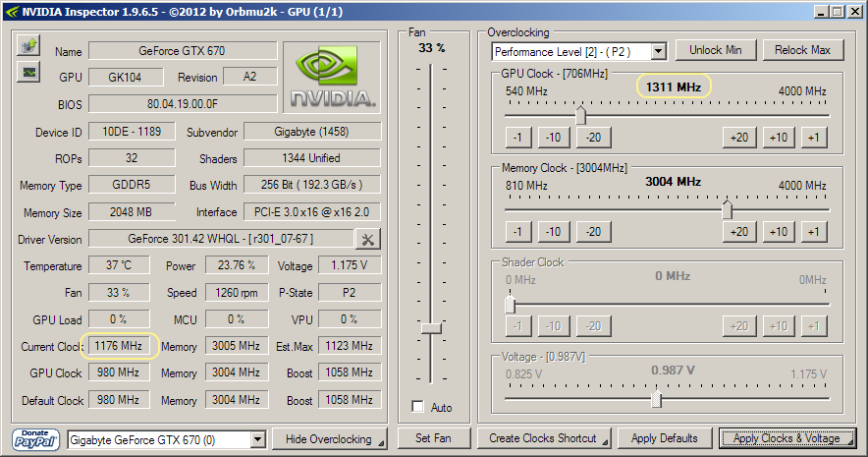Click the 1311 MHz GPU clock readout
The height and width of the screenshot is (457, 868).
click(x=674, y=86)
